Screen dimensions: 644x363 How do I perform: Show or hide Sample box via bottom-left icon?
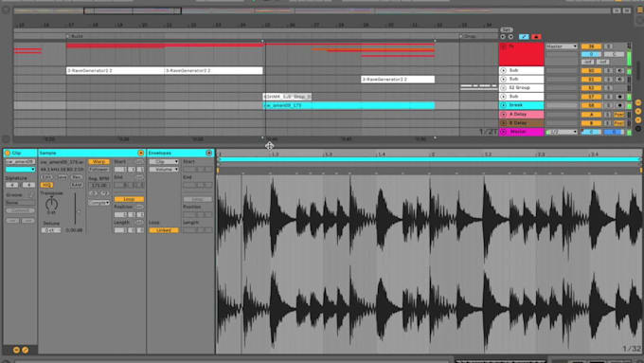(x=16, y=350)
